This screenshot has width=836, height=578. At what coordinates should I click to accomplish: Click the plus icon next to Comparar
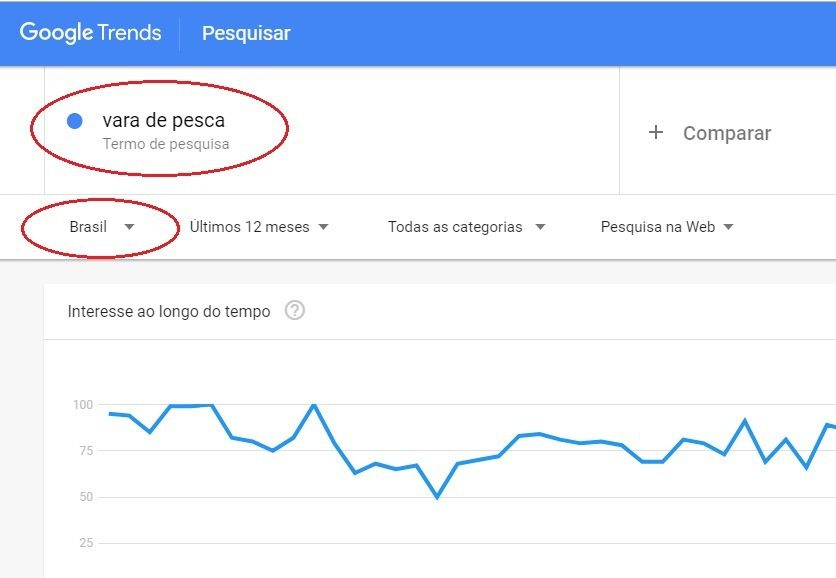pyautogui.click(x=656, y=132)
